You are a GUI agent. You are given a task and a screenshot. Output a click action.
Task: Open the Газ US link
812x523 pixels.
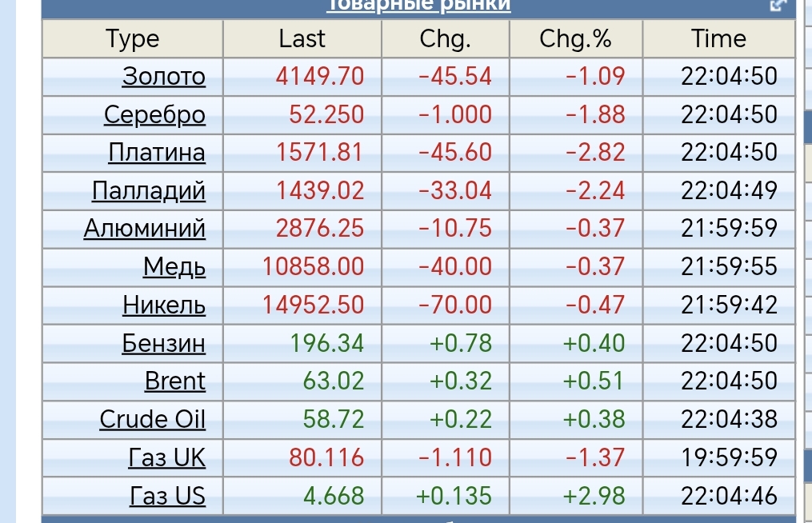point(168,497)
